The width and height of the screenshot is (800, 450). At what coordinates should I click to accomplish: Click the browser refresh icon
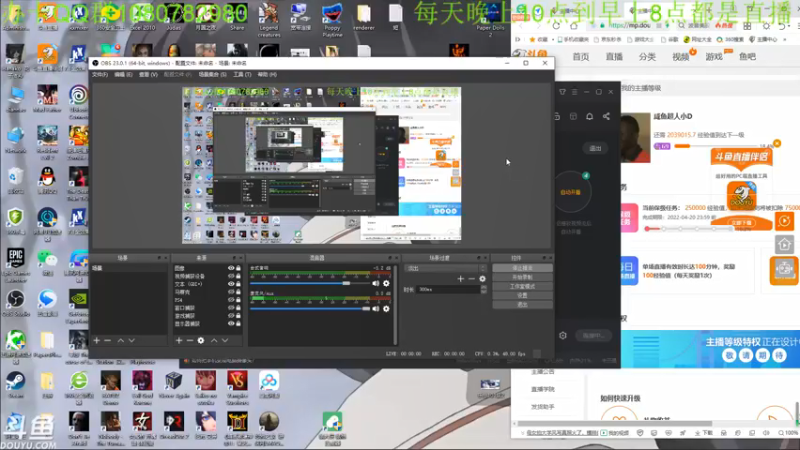click(556, 25)
